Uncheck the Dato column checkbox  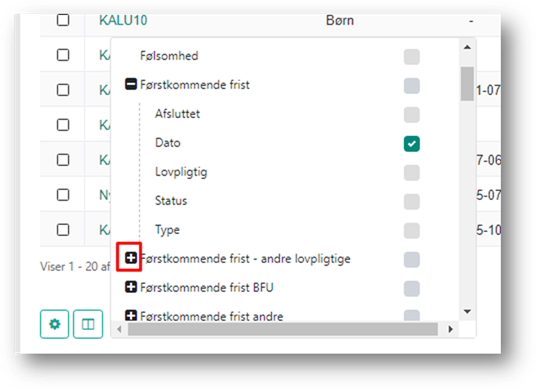(x=412, y=144)
